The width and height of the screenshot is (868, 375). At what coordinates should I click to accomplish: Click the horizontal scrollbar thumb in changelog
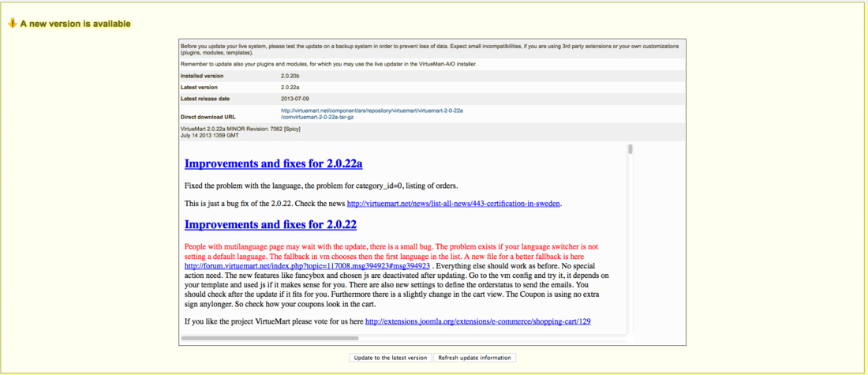pos(270,338)
